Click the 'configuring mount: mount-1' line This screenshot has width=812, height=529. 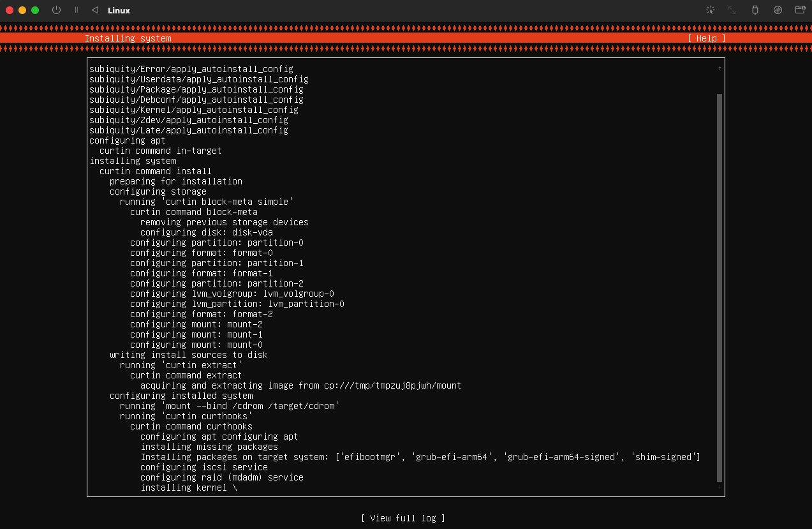[196, 334]
